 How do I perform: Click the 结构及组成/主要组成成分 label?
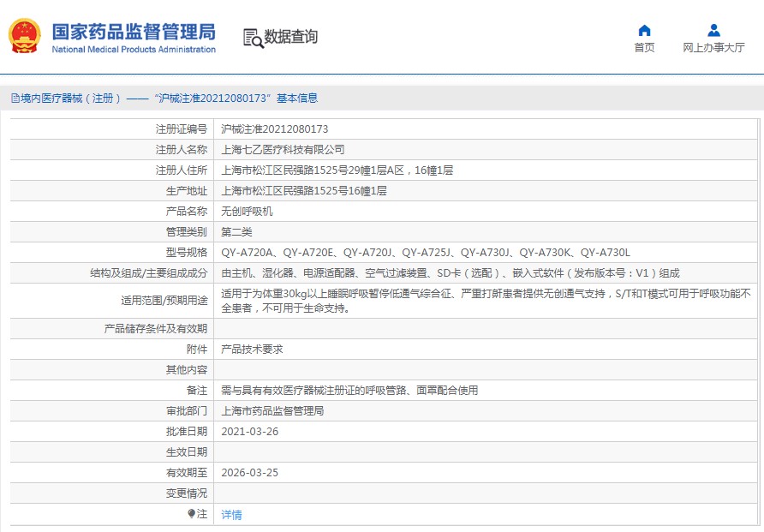149,272
